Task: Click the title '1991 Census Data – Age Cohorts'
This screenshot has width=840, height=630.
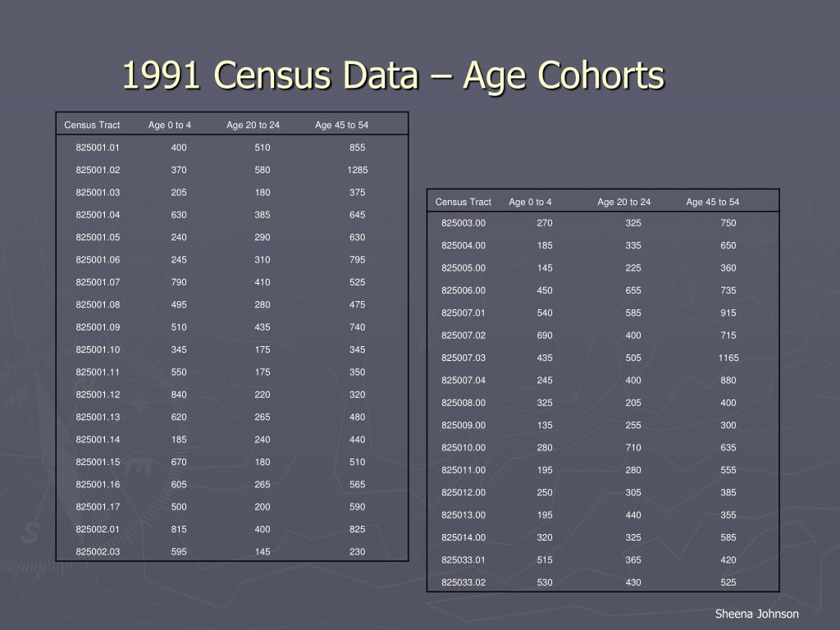Action: click(x=393, y=75)
